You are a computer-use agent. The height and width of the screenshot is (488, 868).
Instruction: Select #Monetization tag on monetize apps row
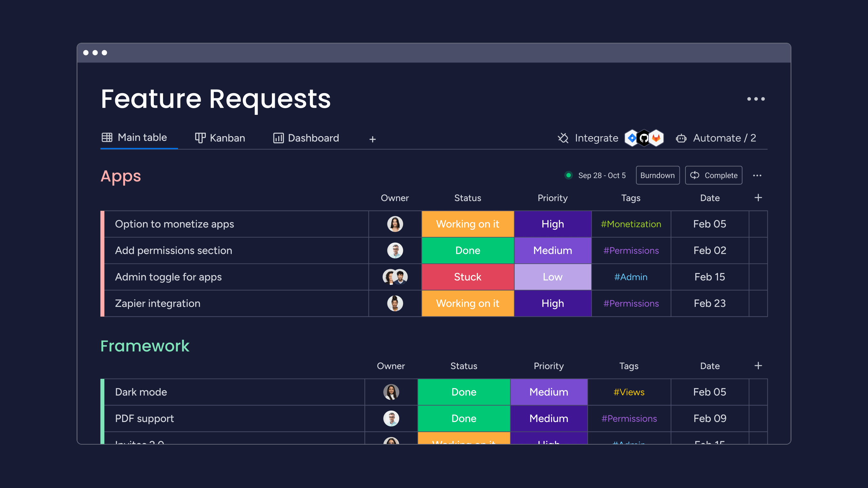pos(630,224)
